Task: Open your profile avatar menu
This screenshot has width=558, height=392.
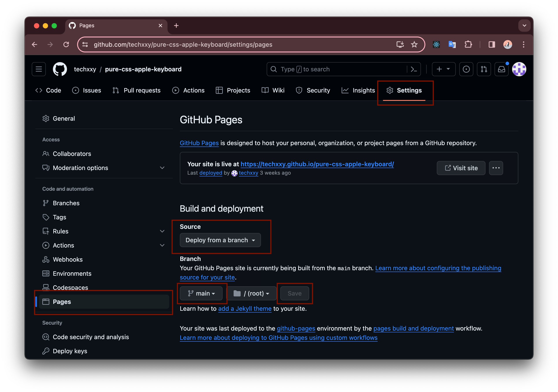Action: (519, 69)
